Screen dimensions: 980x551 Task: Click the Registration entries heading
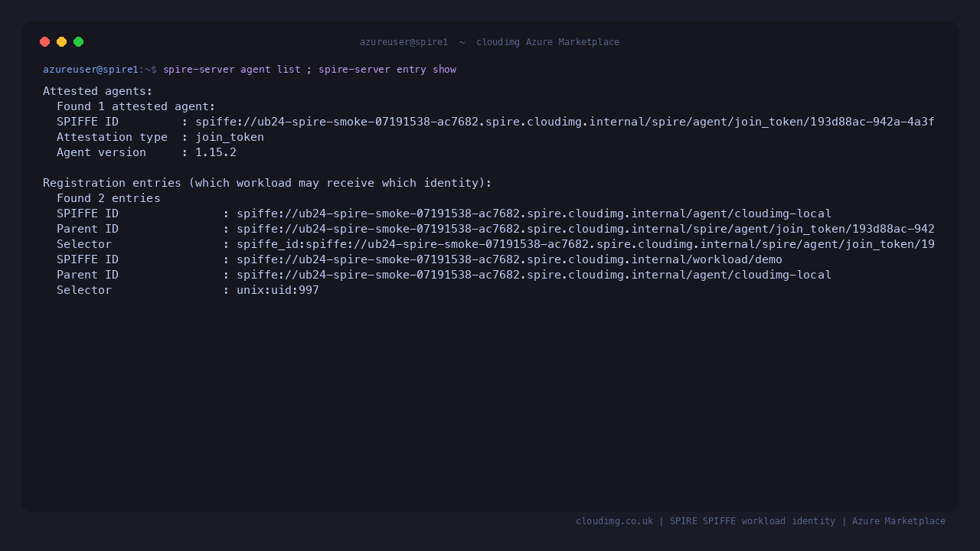click(x=267, y=183)
